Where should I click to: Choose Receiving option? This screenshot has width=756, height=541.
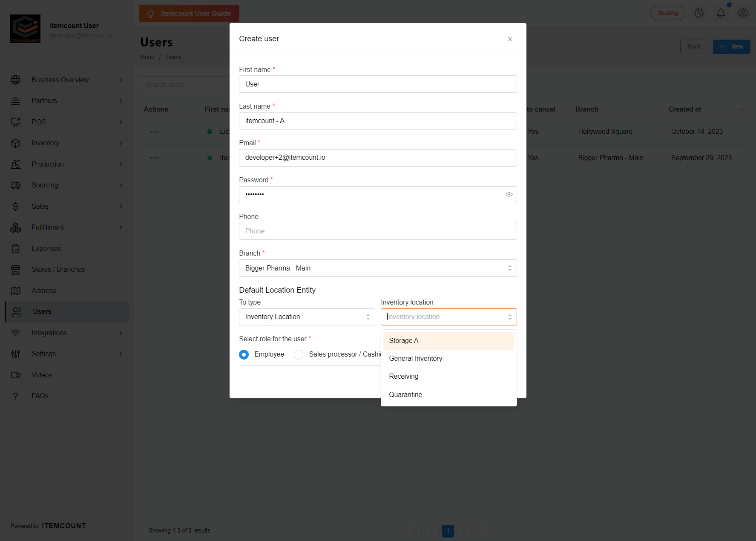click(x=448, y=377)
